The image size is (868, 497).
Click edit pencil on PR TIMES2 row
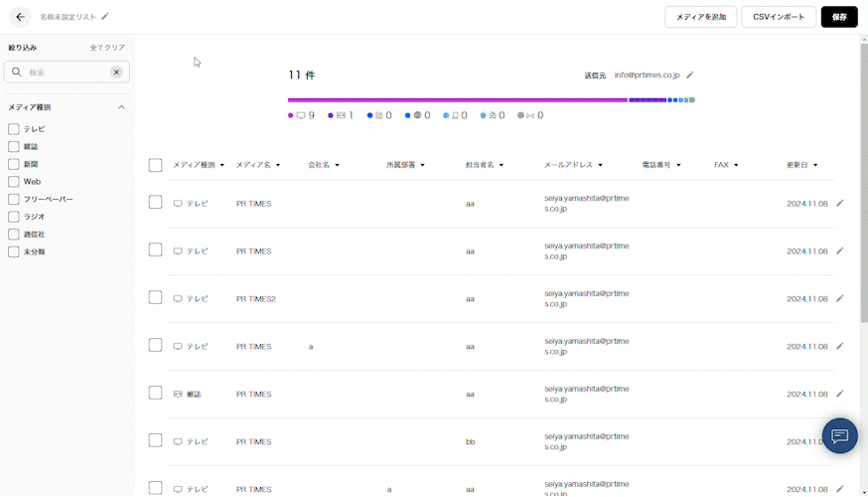coord(839,298)
